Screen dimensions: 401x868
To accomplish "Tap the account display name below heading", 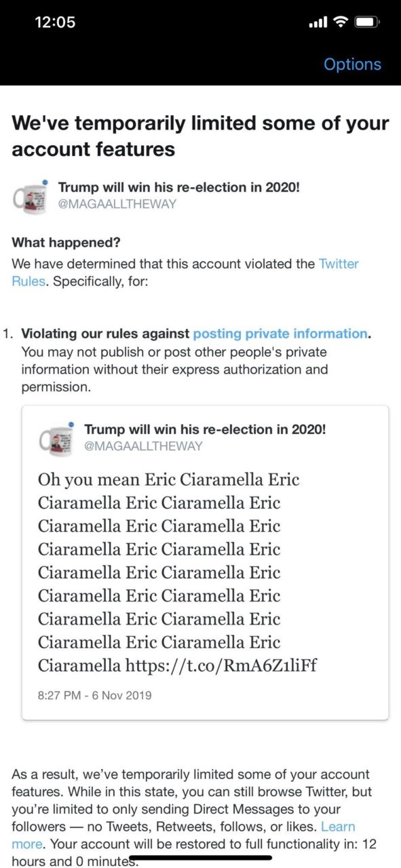I will [x=179, y=187].
